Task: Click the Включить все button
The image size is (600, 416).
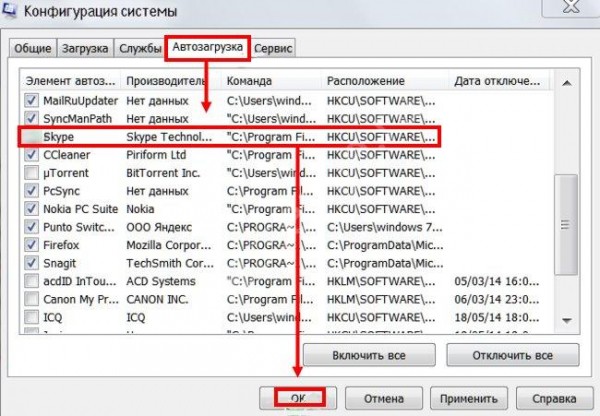Action: click(369, 355)
